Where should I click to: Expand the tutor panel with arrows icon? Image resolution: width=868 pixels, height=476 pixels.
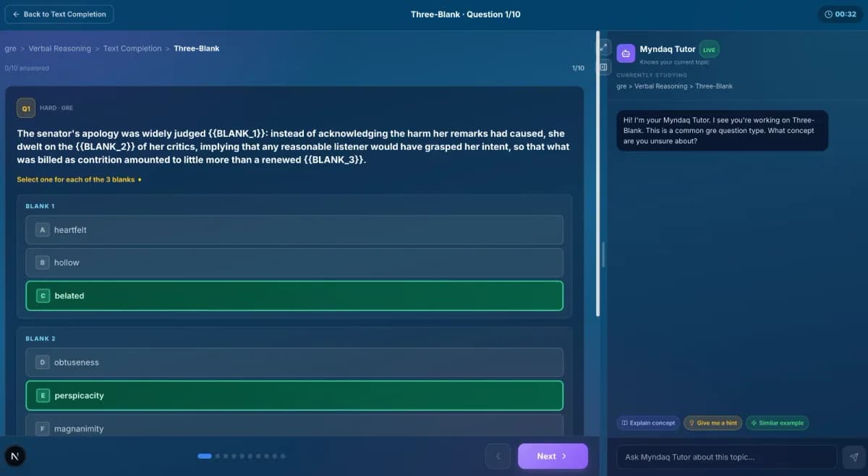(605, 47)
